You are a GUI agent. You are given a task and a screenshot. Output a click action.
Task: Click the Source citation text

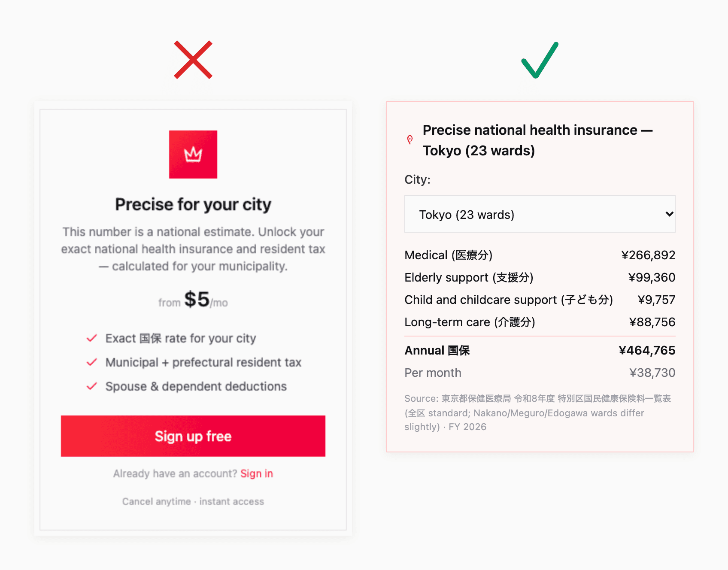tap(538, 412)
